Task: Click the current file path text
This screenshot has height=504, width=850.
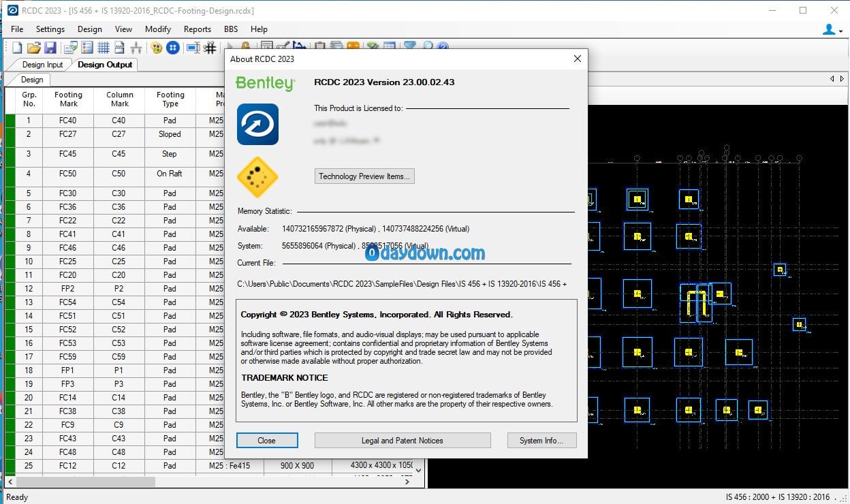Action: click(x=402, y=284)
